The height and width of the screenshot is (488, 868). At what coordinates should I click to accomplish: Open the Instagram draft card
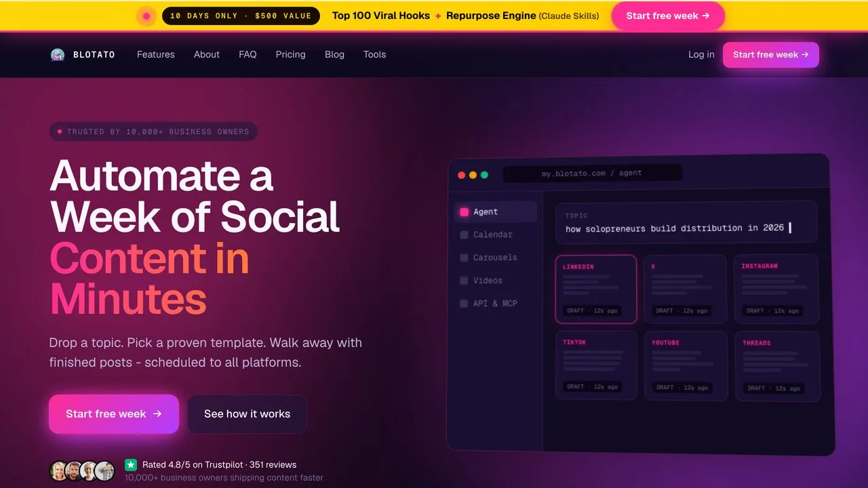point(776,289)
